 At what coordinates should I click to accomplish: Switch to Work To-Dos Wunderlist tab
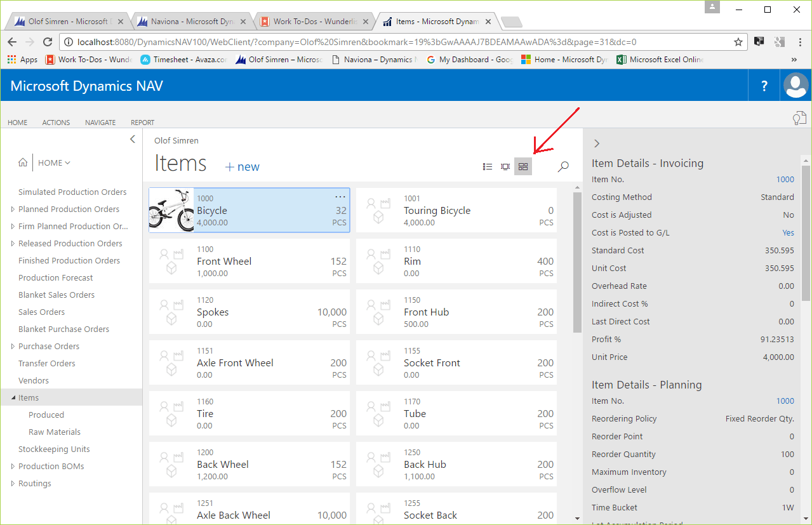coord(314,22)
